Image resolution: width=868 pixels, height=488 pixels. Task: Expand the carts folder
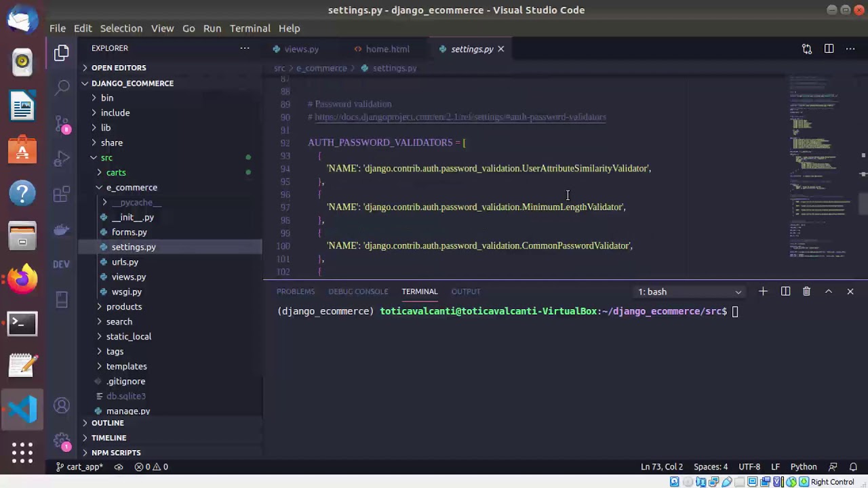tap(116, 172)
